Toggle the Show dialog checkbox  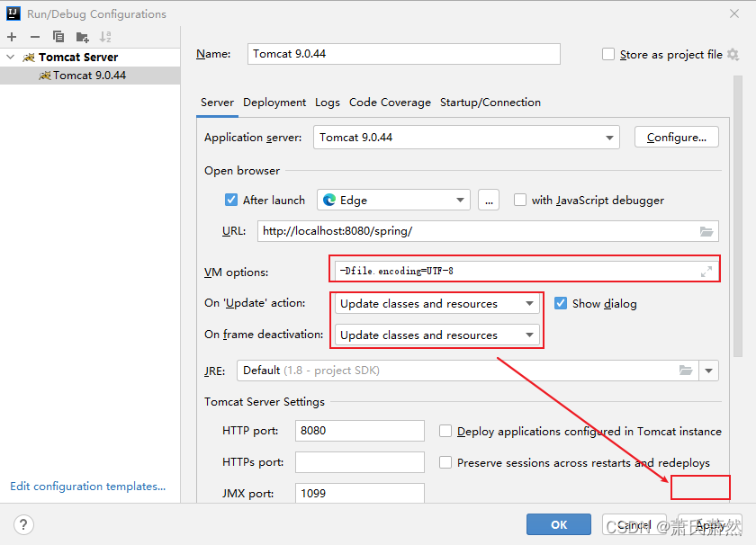coord(560,304)
